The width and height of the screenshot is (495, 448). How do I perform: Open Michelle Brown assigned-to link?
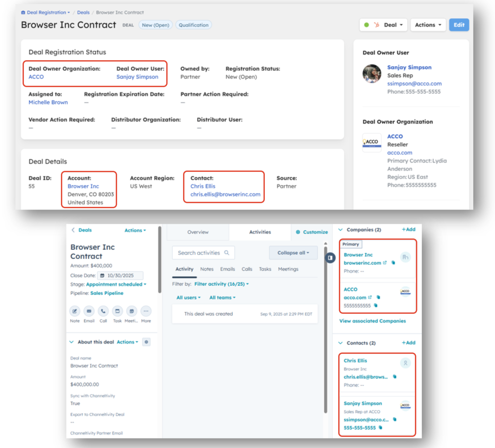coord(48,102)
